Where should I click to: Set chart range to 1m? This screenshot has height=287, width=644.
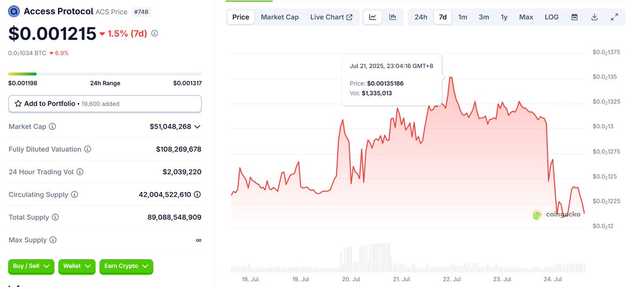[463, 17]
